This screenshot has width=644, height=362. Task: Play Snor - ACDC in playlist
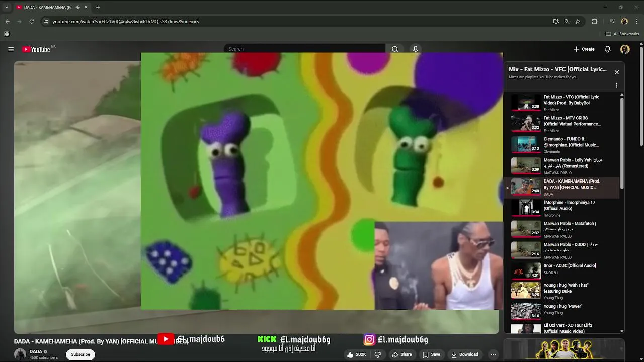click(x=562, y=270)
